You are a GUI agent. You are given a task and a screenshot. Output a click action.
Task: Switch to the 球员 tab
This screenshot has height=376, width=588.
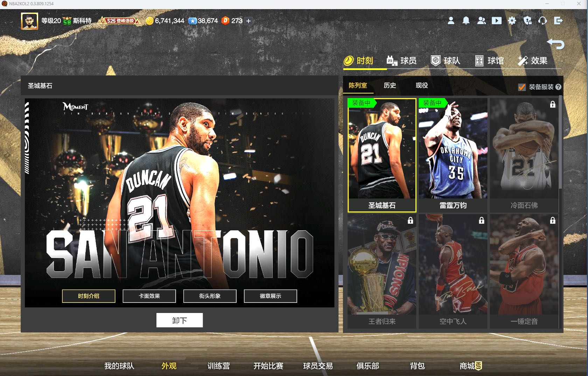401,61
